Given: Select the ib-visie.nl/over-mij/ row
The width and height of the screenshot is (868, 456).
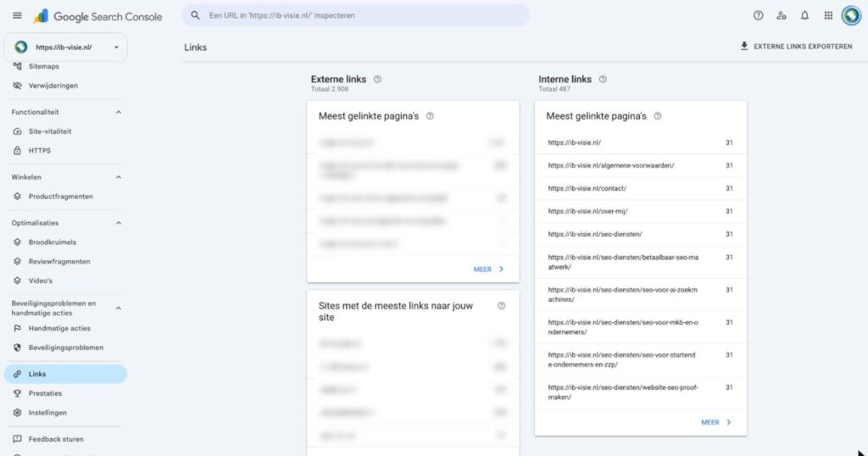Looking at the screenshot, I should pos(641,211).
